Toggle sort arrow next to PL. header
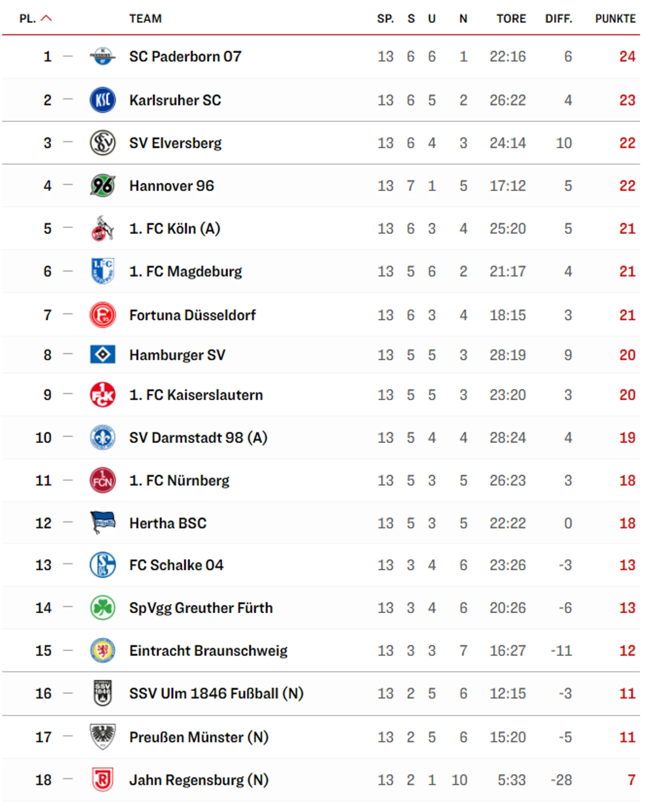Viewport: 667px width, 812px height. tap(46, 18)
